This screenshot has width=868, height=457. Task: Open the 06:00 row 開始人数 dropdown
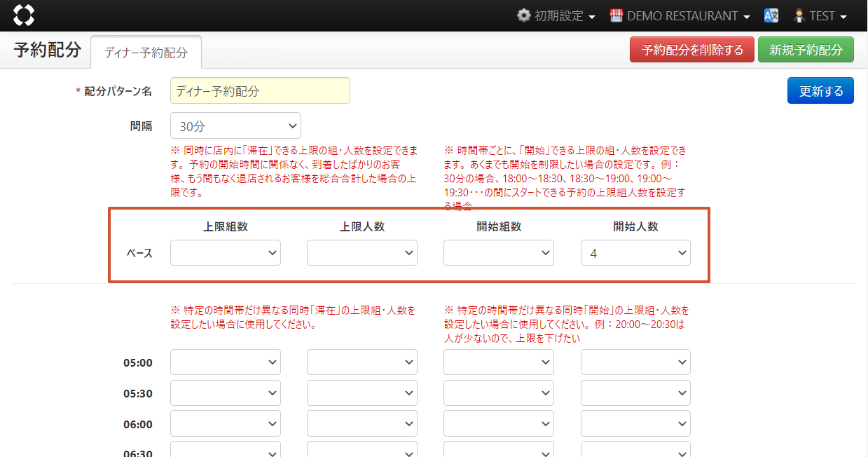click(x=635, y=423)
